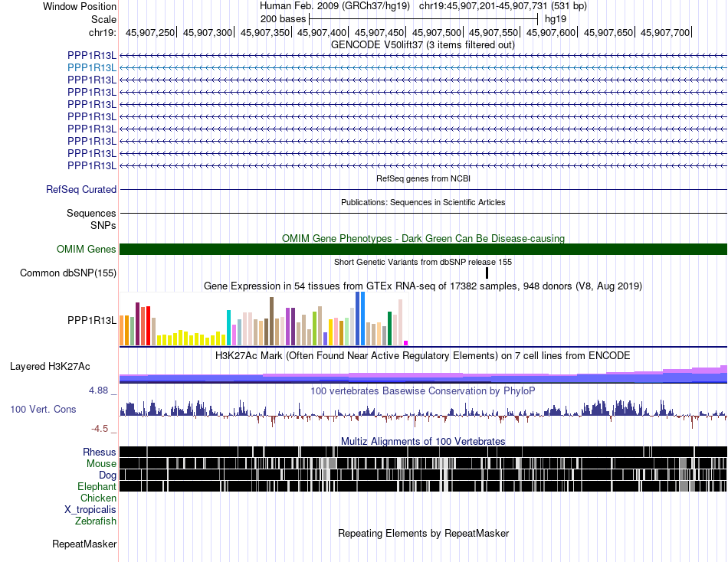Click the Rhesus species label
Image resolution: width=728 pixels, height=562 pixels.
point(100,452)
